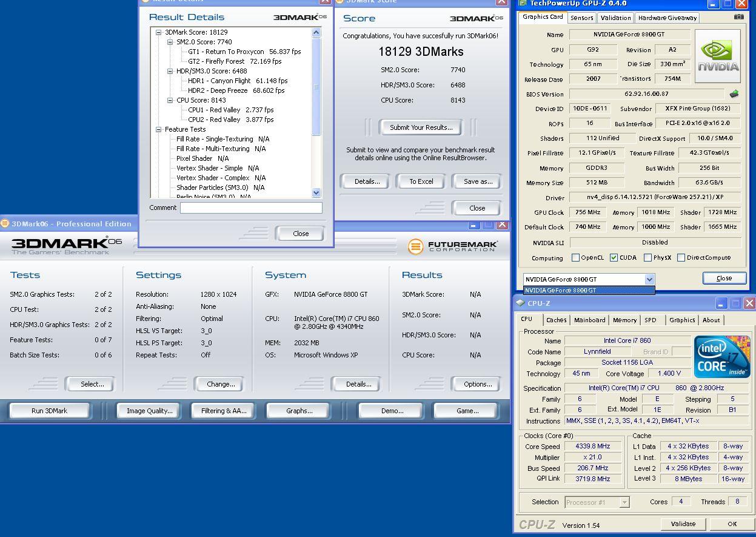This screenshot has height=537, width=756.
Task: Click the BIOS save chip icon
Action: coord(734,94)
